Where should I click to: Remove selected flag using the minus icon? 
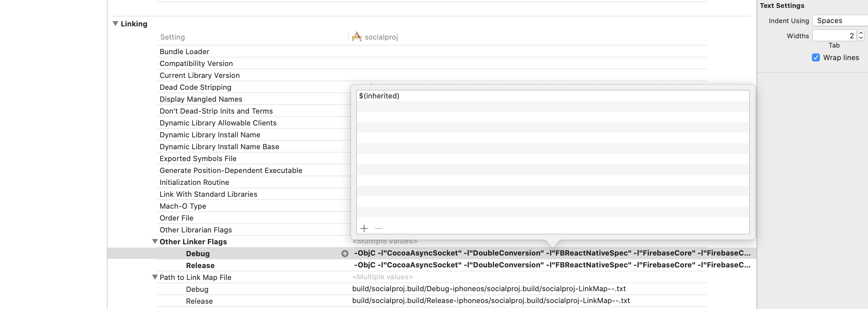(x=378, y=228)
